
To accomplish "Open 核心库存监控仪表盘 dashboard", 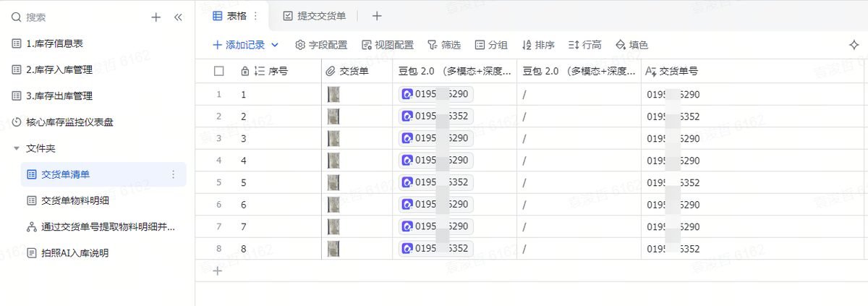I will coord(62,122).
